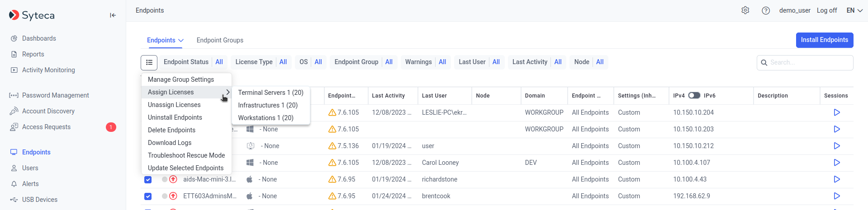
Task: Select Unassign Licenses menu entry
Action: point(186,105)
